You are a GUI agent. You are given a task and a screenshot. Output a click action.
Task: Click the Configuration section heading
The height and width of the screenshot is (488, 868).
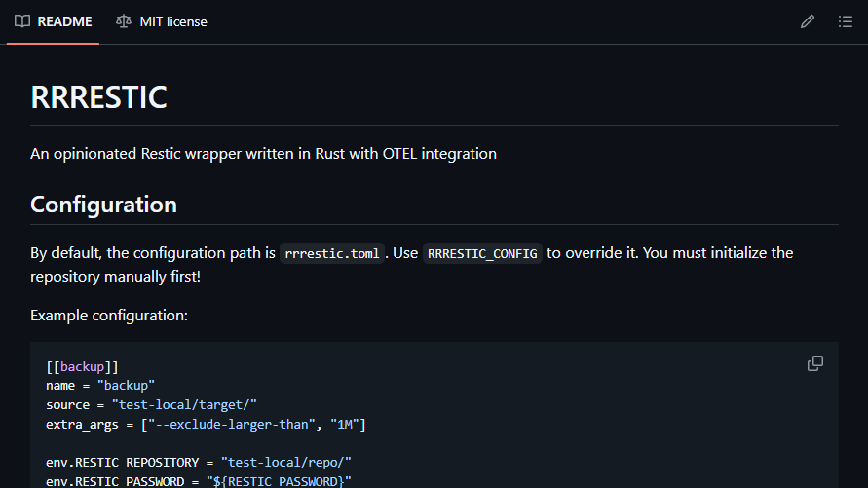click(x=103, y=205)
